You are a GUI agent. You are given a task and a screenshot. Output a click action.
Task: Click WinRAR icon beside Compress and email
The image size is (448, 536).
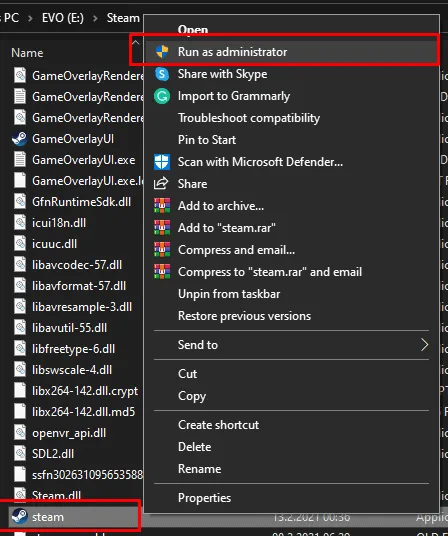pos(162,250)
